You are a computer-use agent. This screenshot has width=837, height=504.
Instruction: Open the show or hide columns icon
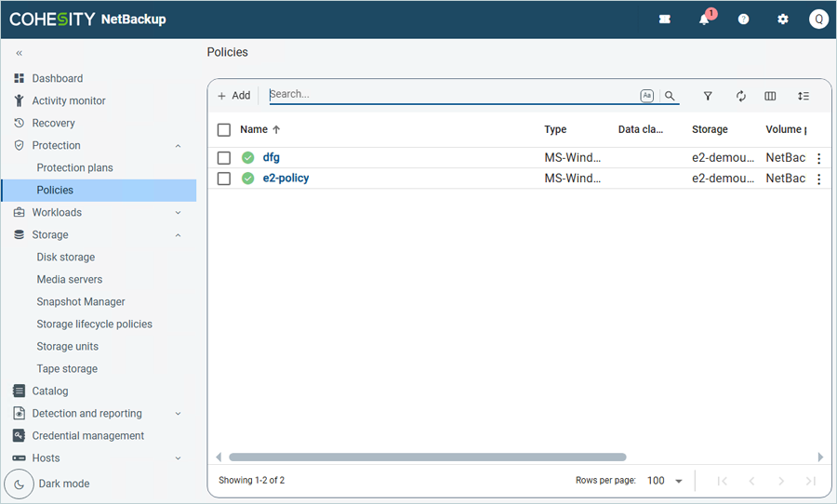click(770, 96)
